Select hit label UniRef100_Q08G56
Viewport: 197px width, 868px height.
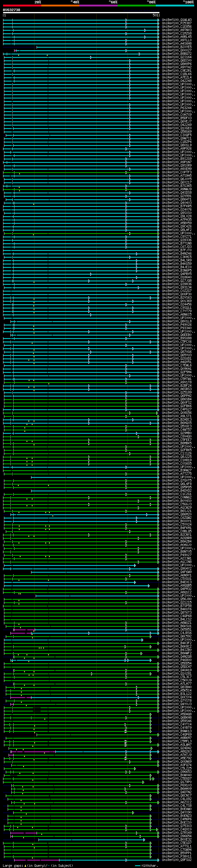click(x=177, y=412)
